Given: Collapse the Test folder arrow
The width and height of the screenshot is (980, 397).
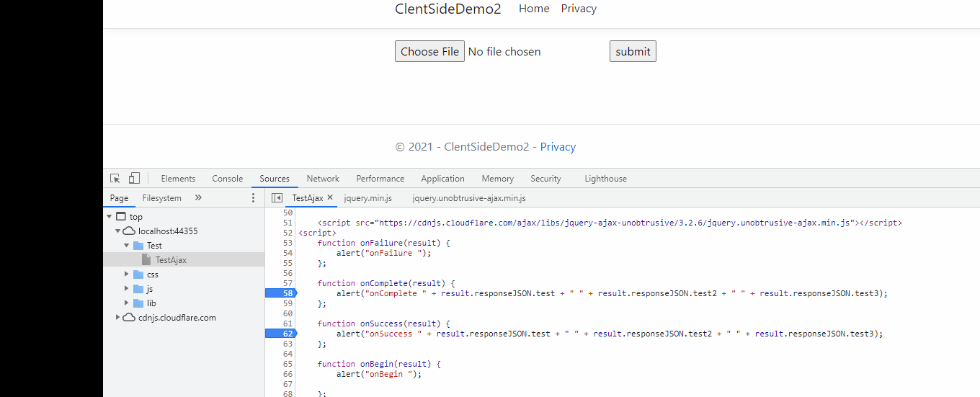Looking at the screenshot, I should click(x=126, y=245).
